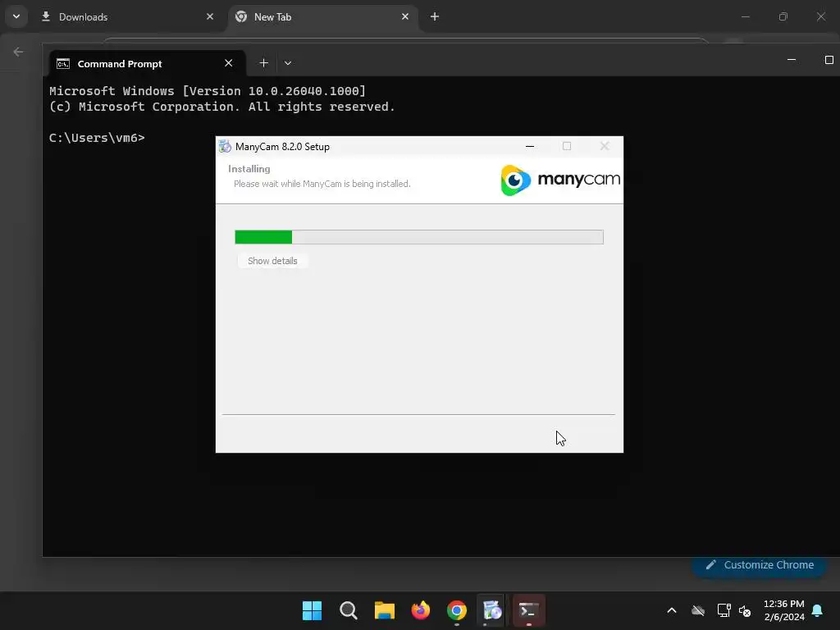The image size is (840, 630).
Task: Launch Firefox from the taskbar
Action: pos(421,610)
